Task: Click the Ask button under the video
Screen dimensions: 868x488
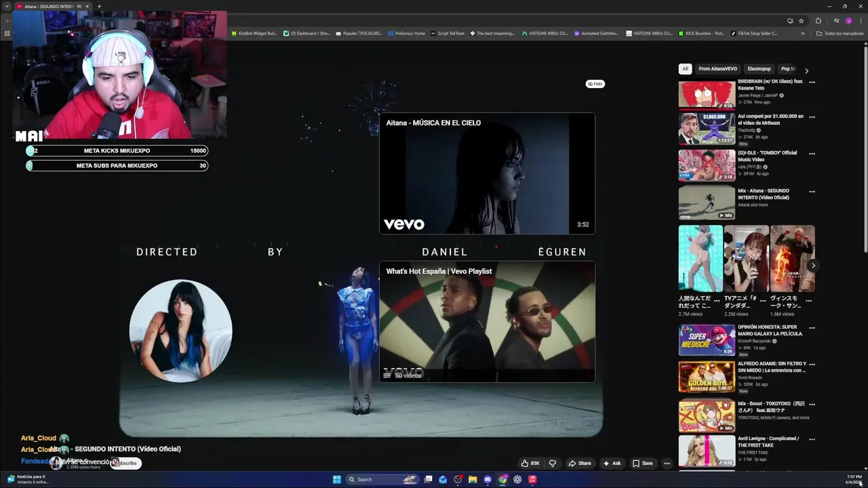Action: pos(612,463)
